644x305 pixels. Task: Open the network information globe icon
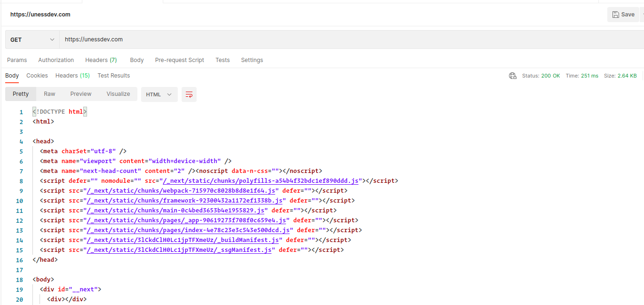click(x=512, y=75)
